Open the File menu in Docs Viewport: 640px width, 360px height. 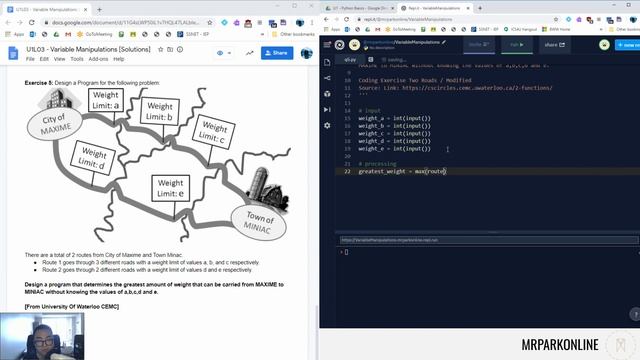30,59
